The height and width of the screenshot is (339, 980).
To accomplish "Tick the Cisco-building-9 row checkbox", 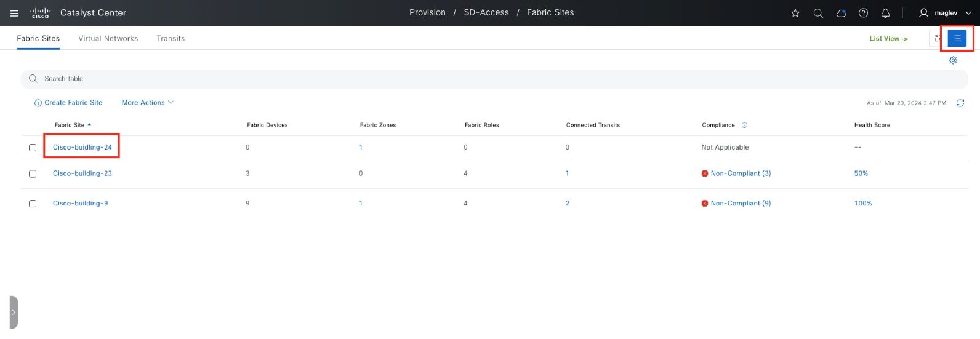I will coord(33,204).
